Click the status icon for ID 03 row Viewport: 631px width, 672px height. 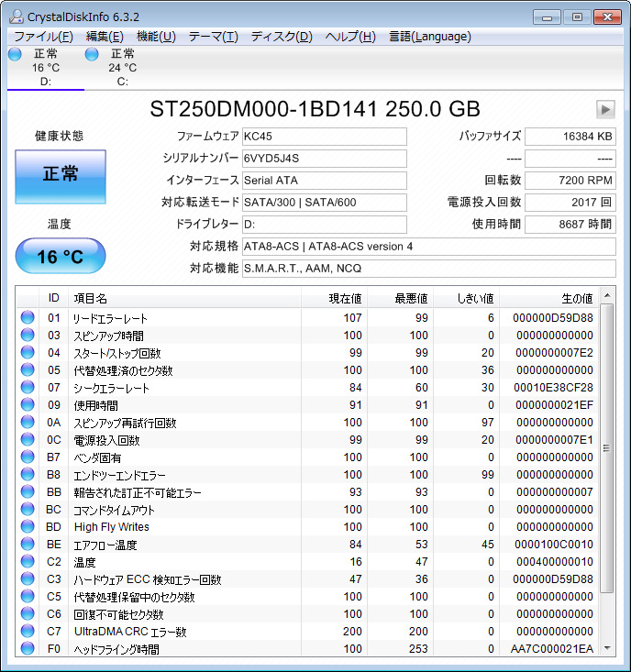pos(28,335)
